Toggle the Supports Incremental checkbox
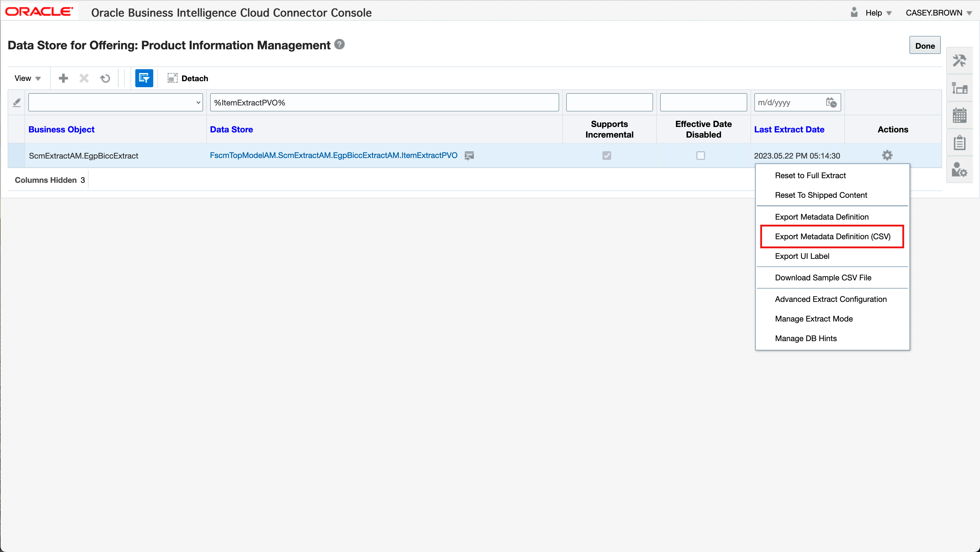The height and width of the screenshot is (552, 980). tap(607, 156)
